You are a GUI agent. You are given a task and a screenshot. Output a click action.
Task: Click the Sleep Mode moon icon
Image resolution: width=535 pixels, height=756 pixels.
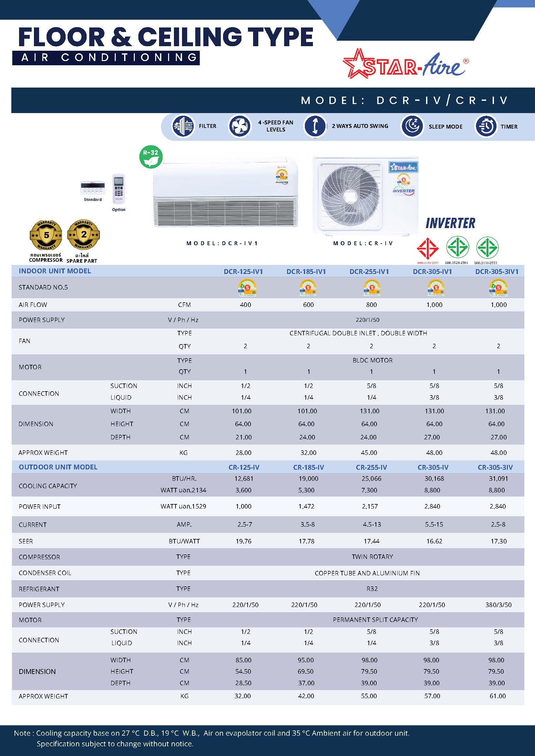(412, 126)
